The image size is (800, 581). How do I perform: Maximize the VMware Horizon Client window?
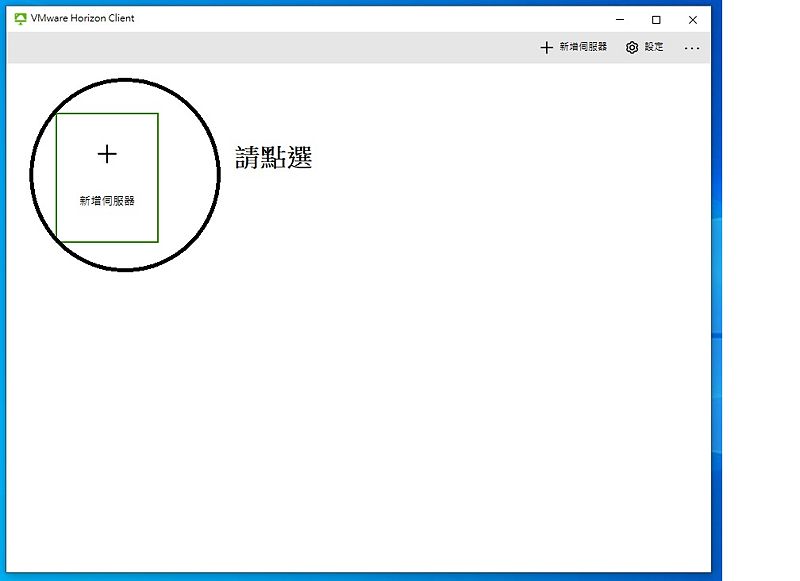pyautogui.click(x=656, y=19)
